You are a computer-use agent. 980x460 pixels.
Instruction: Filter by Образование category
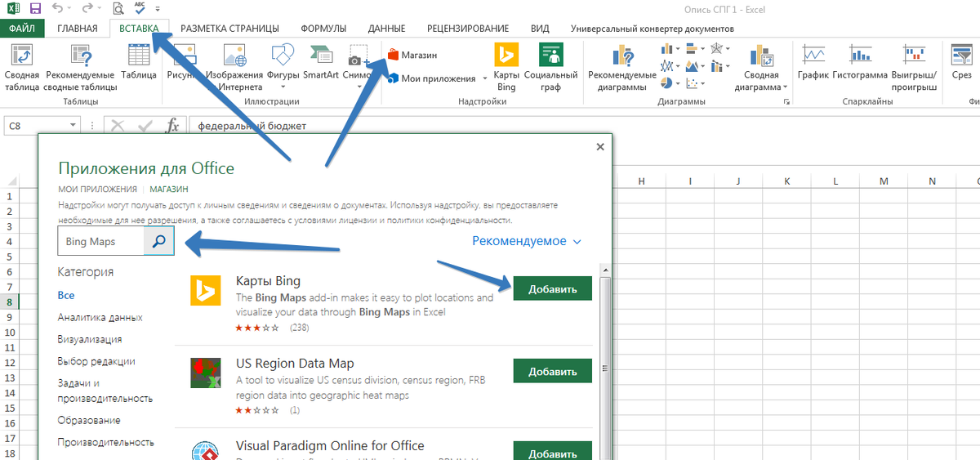pyautogui.click(x=89, y=420)
